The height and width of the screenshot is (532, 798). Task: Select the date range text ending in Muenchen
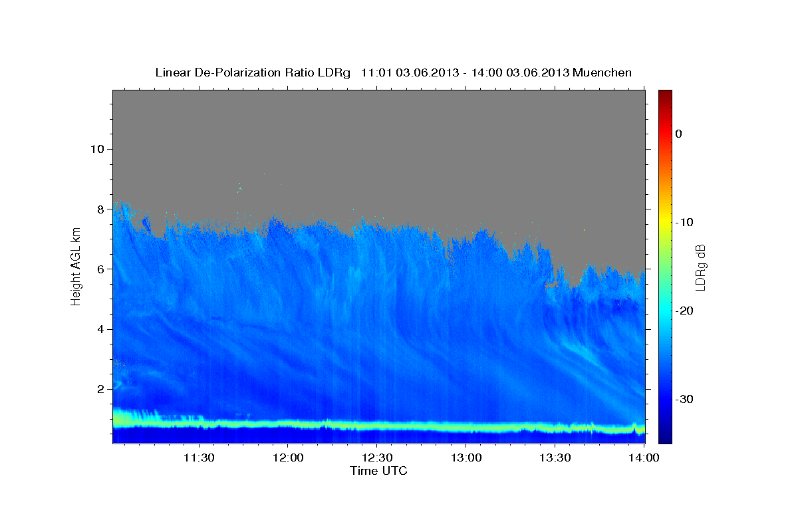click(496, 72)
